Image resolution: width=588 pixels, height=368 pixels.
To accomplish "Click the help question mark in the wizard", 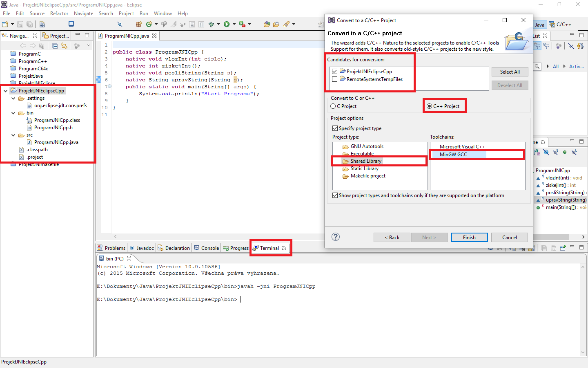I will pos(335,237).
